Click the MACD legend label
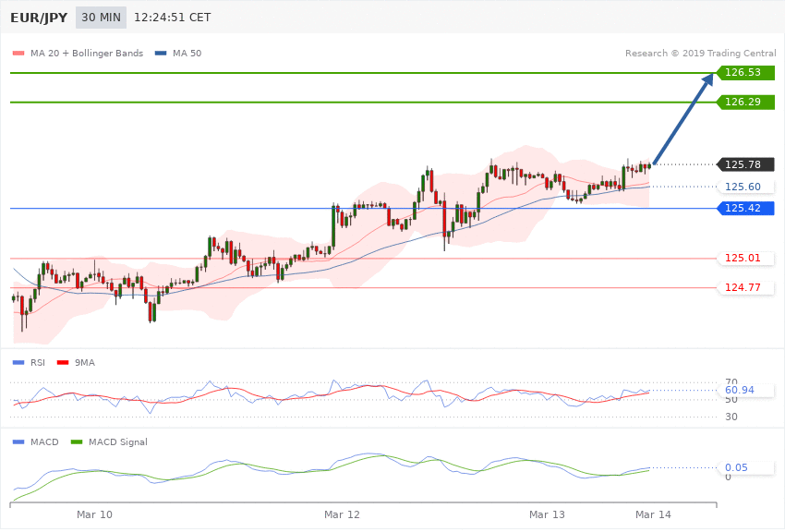The width and height of the screenshot is (785, 532). [x=44, y=441]
